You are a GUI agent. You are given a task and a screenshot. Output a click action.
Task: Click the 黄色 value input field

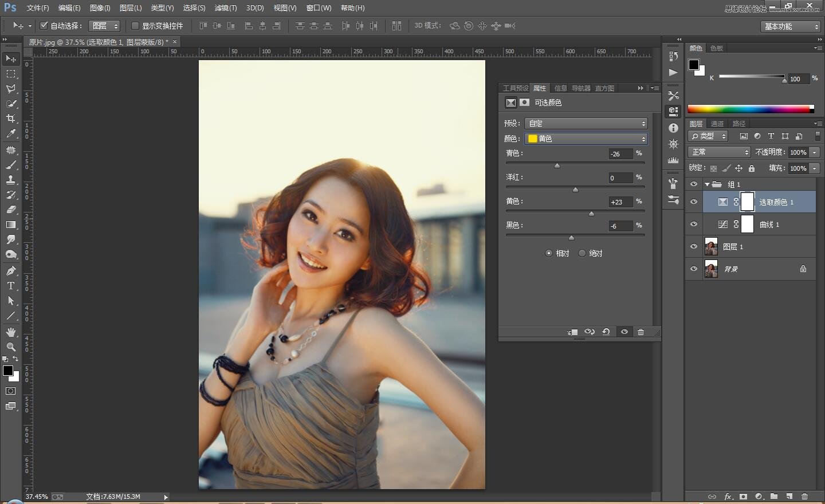coord(620,202)
